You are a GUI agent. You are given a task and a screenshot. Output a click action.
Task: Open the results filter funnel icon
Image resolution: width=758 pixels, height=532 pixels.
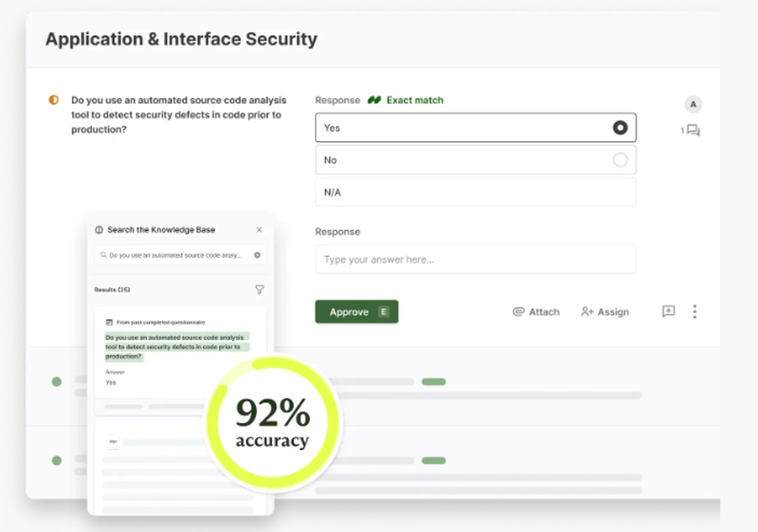[x=259, y=289]
